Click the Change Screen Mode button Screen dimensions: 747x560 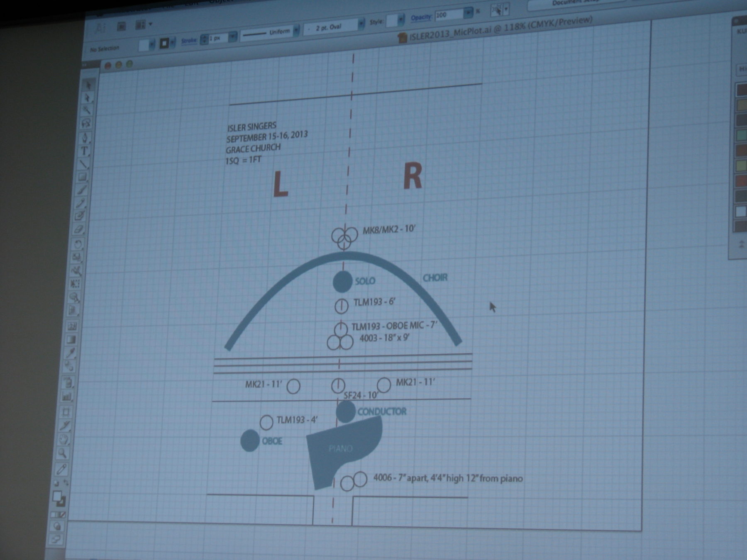point(55,539)
